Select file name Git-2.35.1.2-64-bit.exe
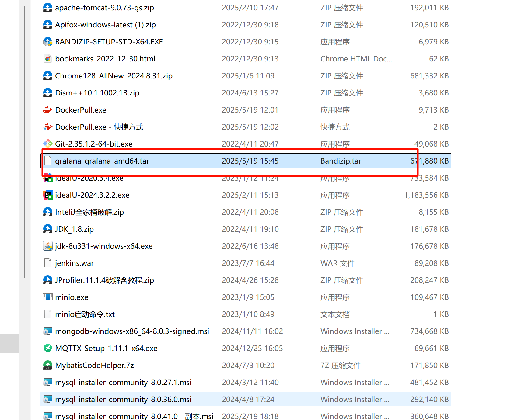The height and width of the screenshot is (420, 521). coord(94,144)
